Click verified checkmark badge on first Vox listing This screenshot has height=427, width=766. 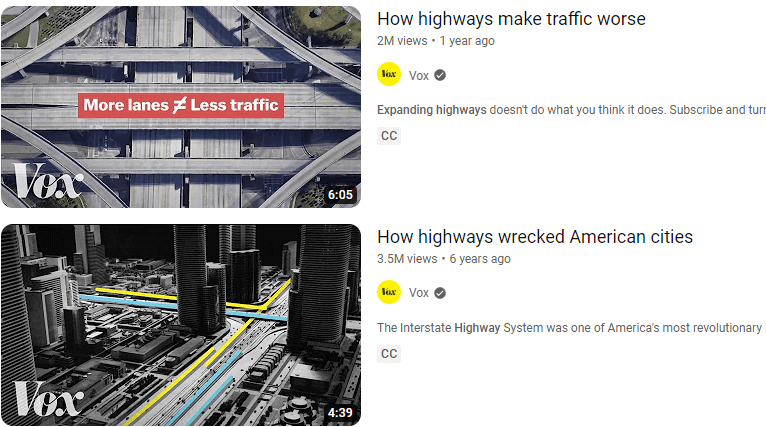coord(440,75)
